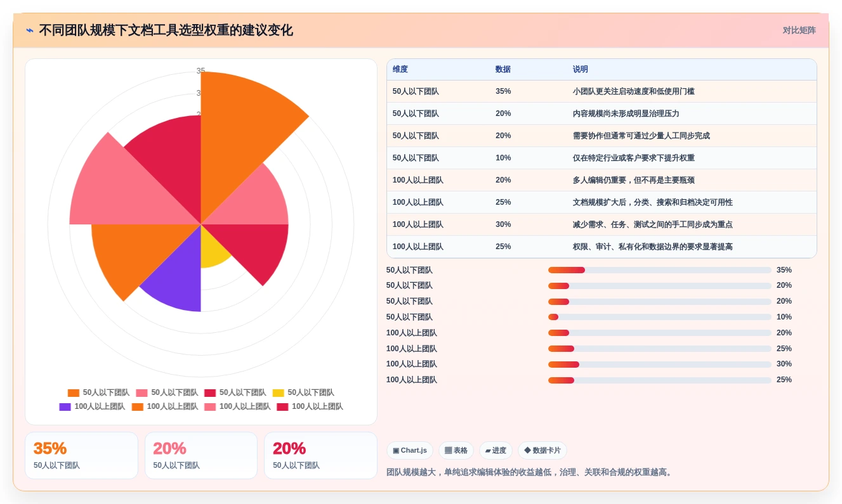Select the red 20% stat card
This screenshot has height=504, width=842.
tap(320, 456)
